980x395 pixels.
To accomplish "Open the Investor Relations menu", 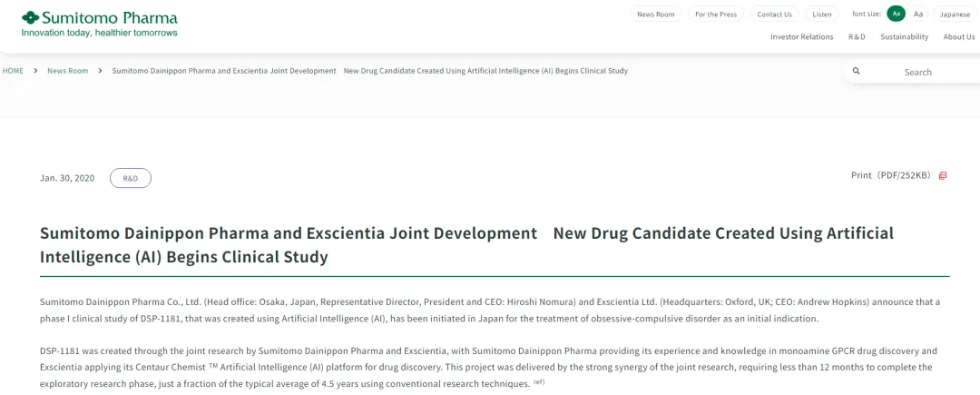I will point(801,37).
